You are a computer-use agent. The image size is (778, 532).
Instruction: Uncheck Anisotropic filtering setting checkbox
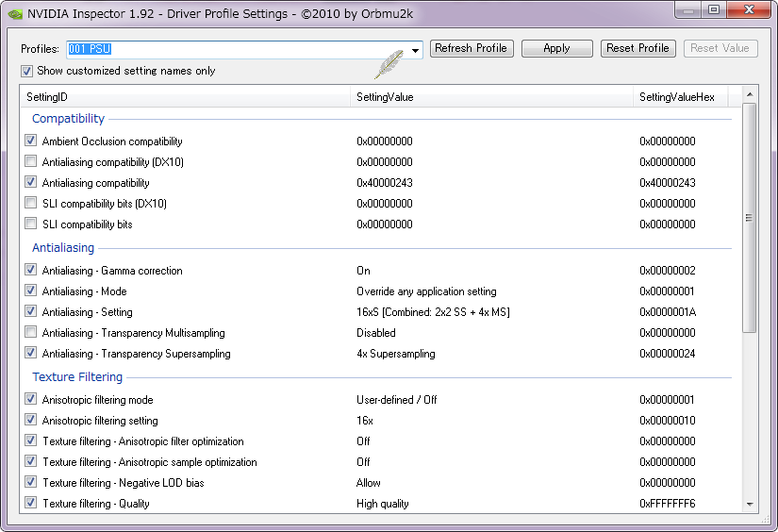[x=31, y=420]
